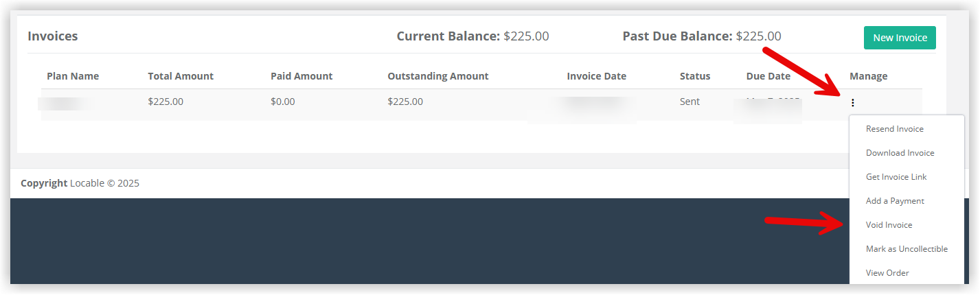Click the Invoice Date column header
The width and height of the screenshot is (980, 295).
[x=597, y=76]
